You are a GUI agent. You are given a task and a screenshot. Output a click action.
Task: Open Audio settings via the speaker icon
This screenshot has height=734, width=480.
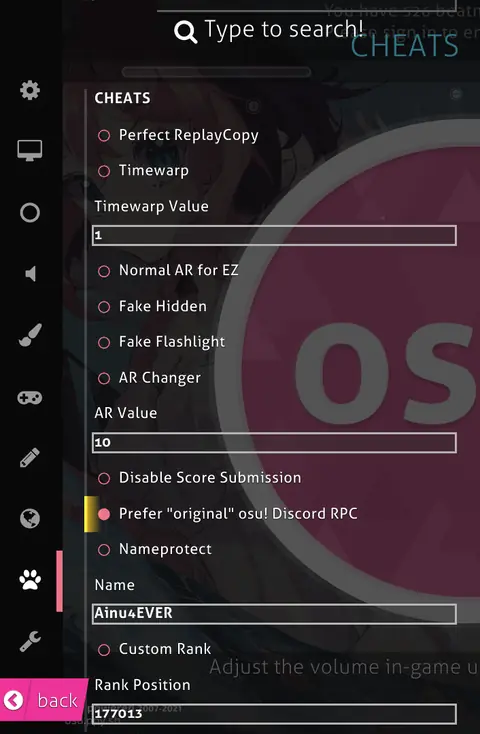tap(30, 274)
